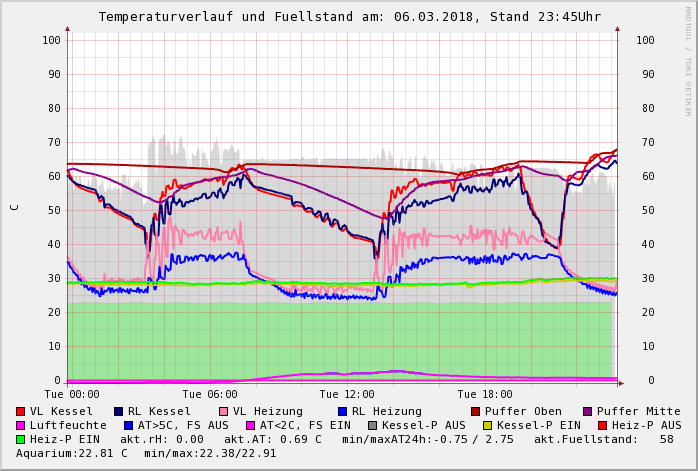Click the Aquarium temperature reading text

coord(72,453)
